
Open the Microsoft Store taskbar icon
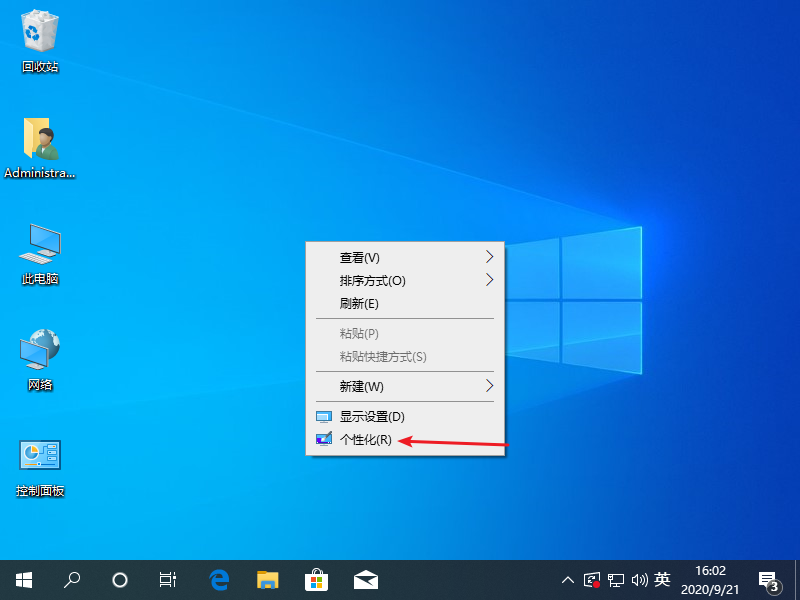pos(317,579)
